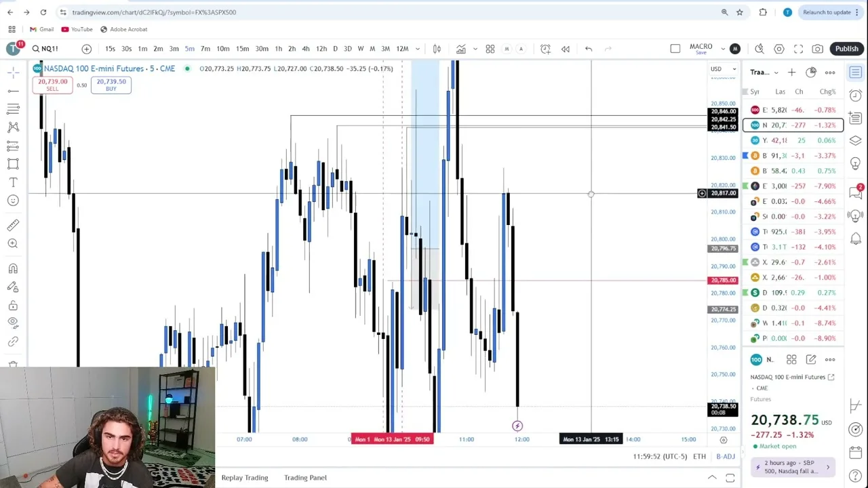Select the Measure ruler tool
The height and width of the screenshot is (488, 868).
13,225
